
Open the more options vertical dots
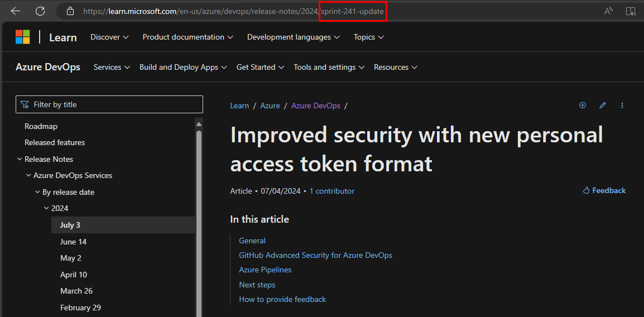pyautogui.click(x=622, y=105)
